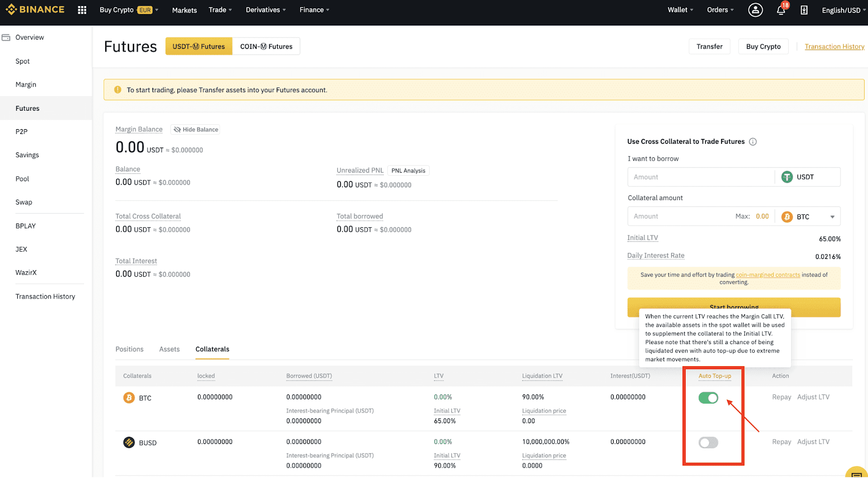The height and width of the screenshot is (478, 868).
Task: Open the apps grid menu icon
Action: [82, 10]
